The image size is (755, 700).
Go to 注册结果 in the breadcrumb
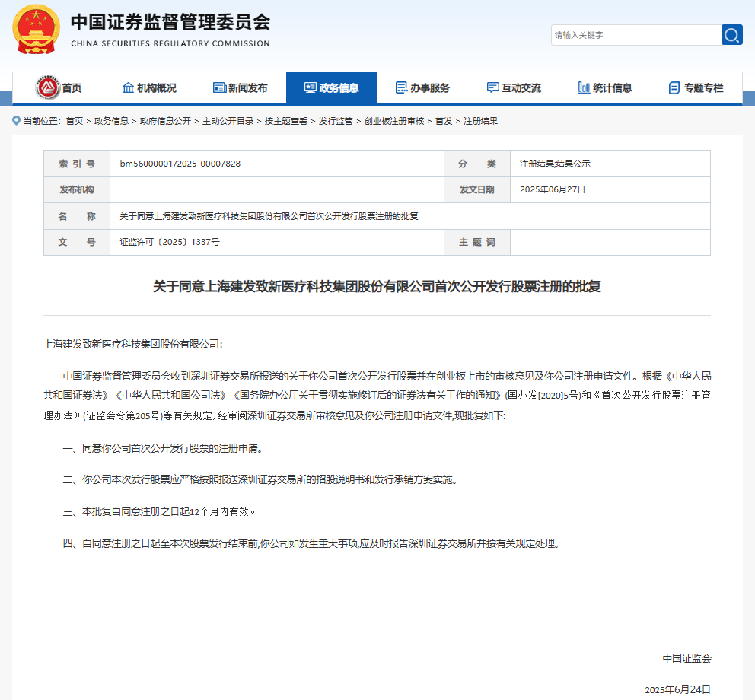[480, 121]
